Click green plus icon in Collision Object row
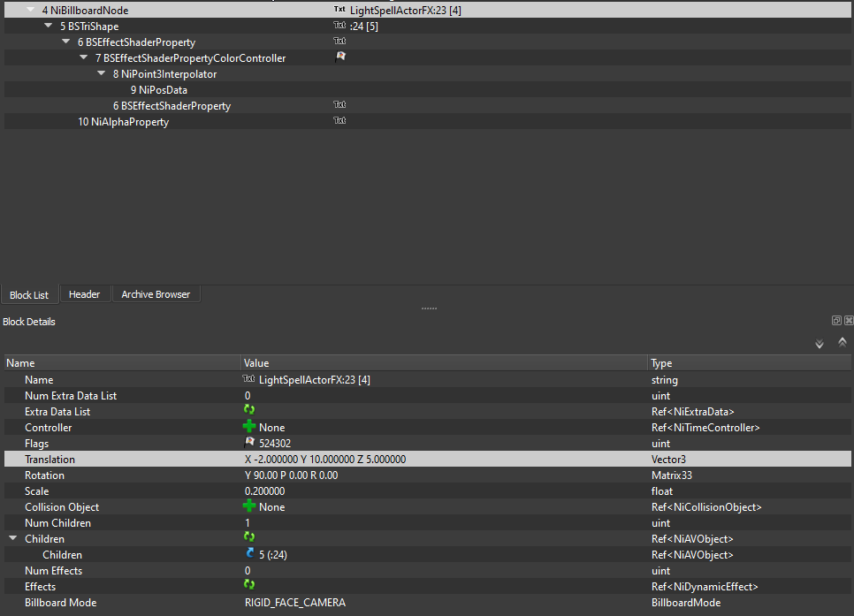This screenshot has width=854, height=616. coord(249,506)
